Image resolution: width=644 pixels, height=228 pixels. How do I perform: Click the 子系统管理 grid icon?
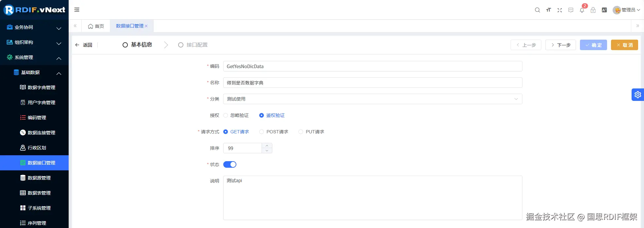23,208
